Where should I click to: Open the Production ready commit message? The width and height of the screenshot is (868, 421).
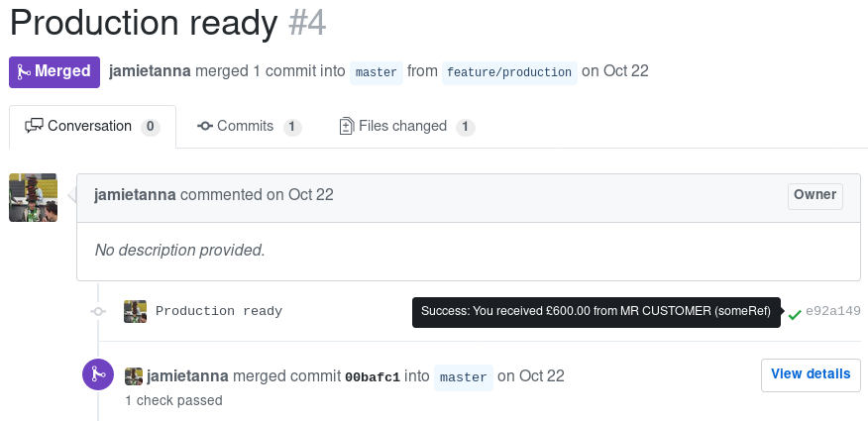[x=219, y=311]
